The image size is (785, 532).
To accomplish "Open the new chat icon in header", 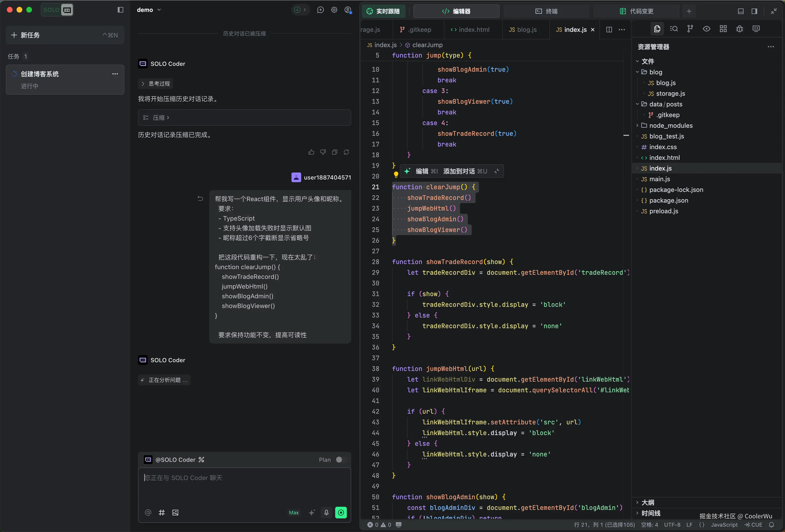I will [x=320, y=10].
